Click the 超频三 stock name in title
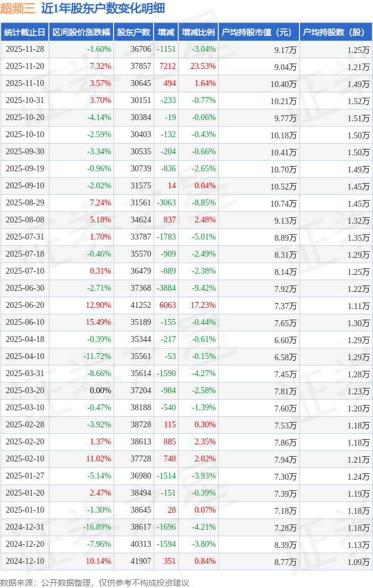The width and height of the screenshot is (373, 588). pyautogui.click(x=18, y=9)
